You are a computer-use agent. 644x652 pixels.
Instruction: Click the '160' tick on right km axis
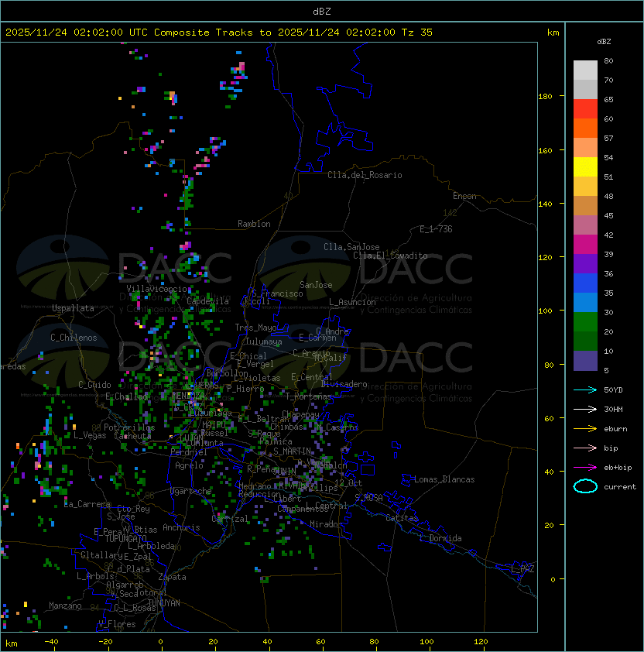[545, 150]
